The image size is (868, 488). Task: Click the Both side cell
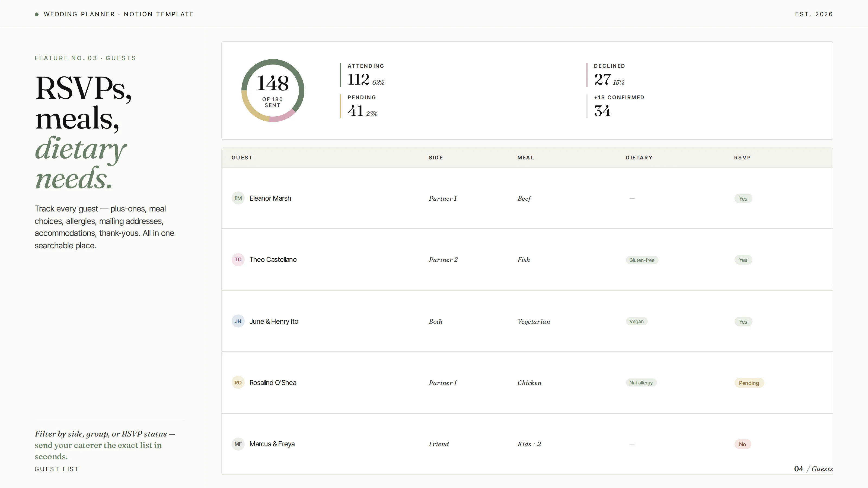[x=435, y=322]
